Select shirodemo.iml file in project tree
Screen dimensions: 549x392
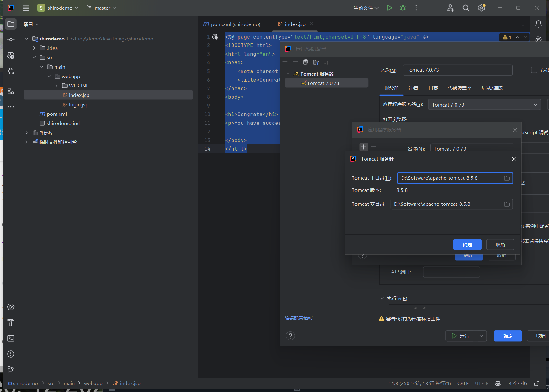coord(63,123)
